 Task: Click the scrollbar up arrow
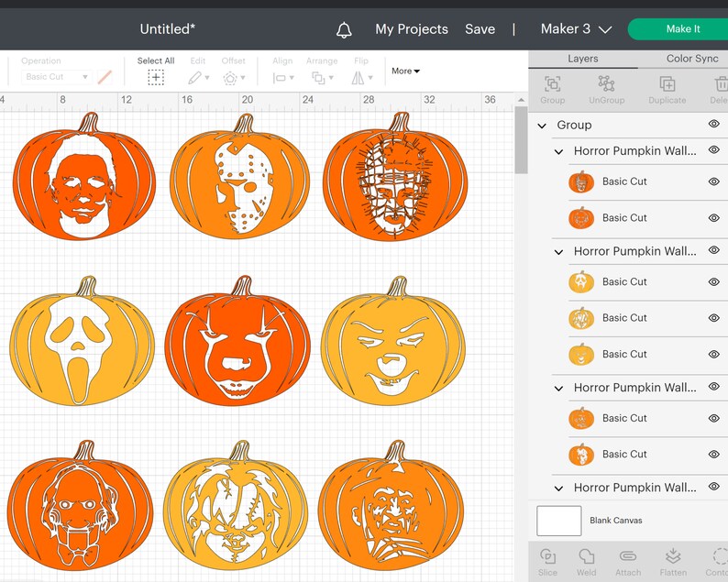[x=521, y=100]
